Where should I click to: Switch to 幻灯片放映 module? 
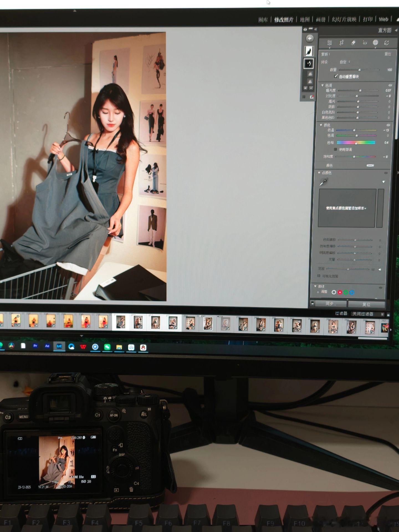tap(344, 19)
